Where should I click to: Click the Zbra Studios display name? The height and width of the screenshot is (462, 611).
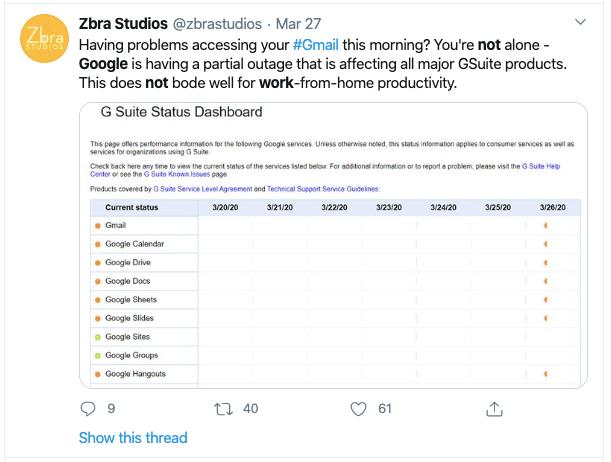pyautogui.click(x=123, y=23)
